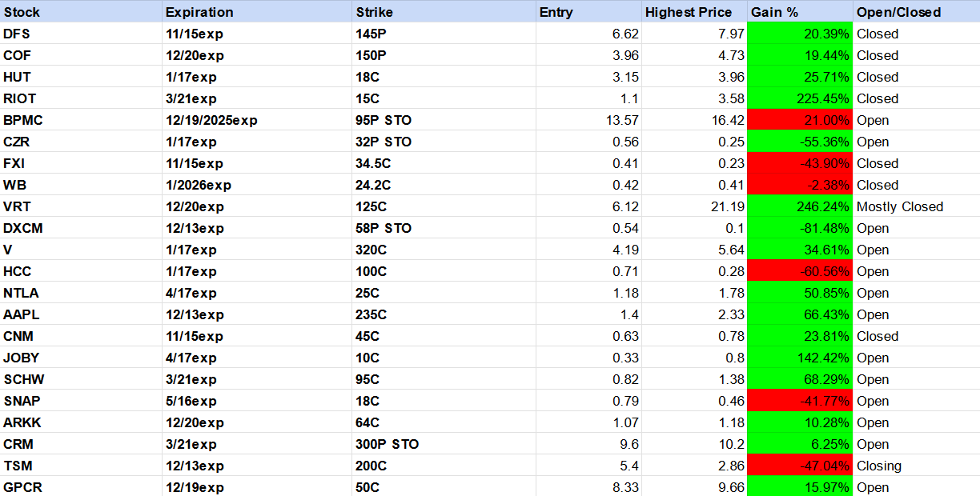Select the Open/Closed header cell
The image size is (980, 496).
(x=917, y=12)
